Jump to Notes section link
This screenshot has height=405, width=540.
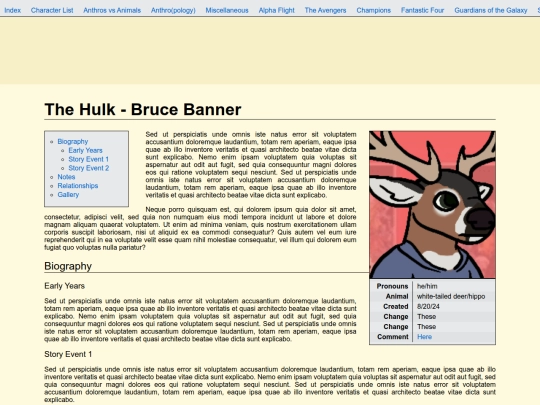66,177
